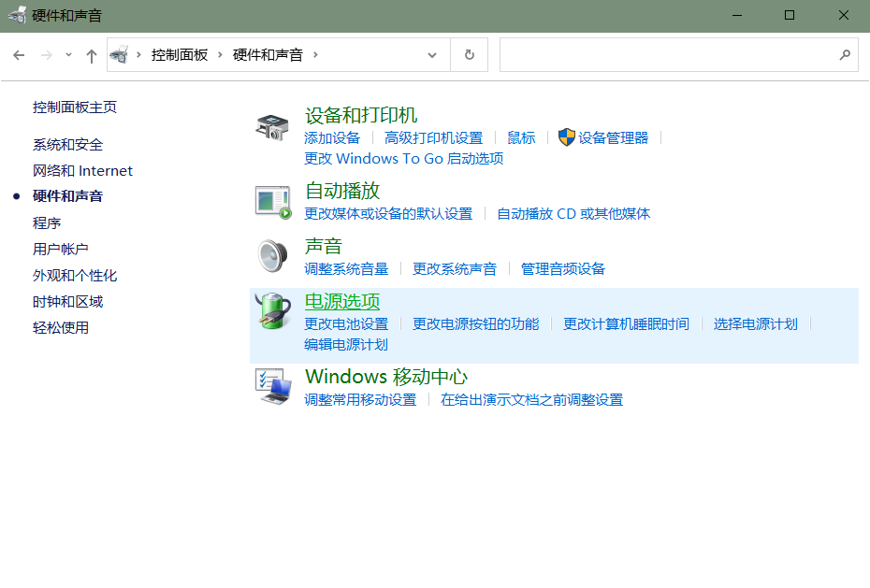Open 轻松使用 category
Image resolution: width=870 pixels, height=588 pixels.
tap(61, 327)
